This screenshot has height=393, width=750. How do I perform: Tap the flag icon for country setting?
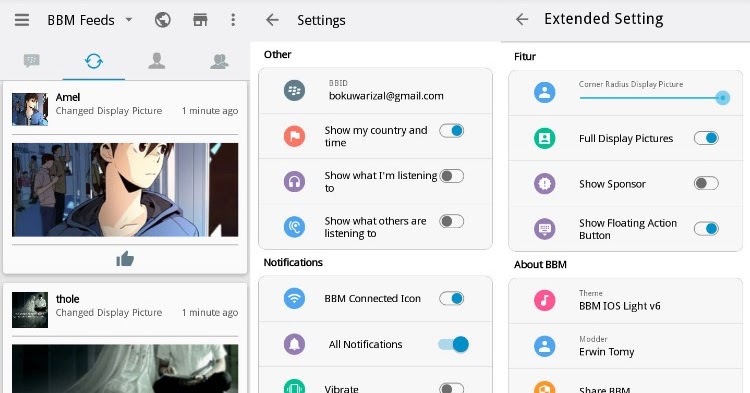[294, 136]
